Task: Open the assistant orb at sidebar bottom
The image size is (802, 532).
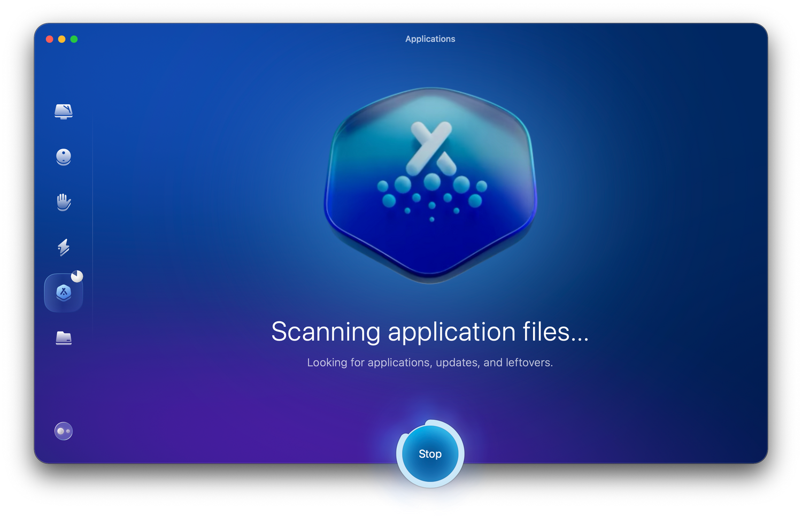Action: (x=64, y=431)
